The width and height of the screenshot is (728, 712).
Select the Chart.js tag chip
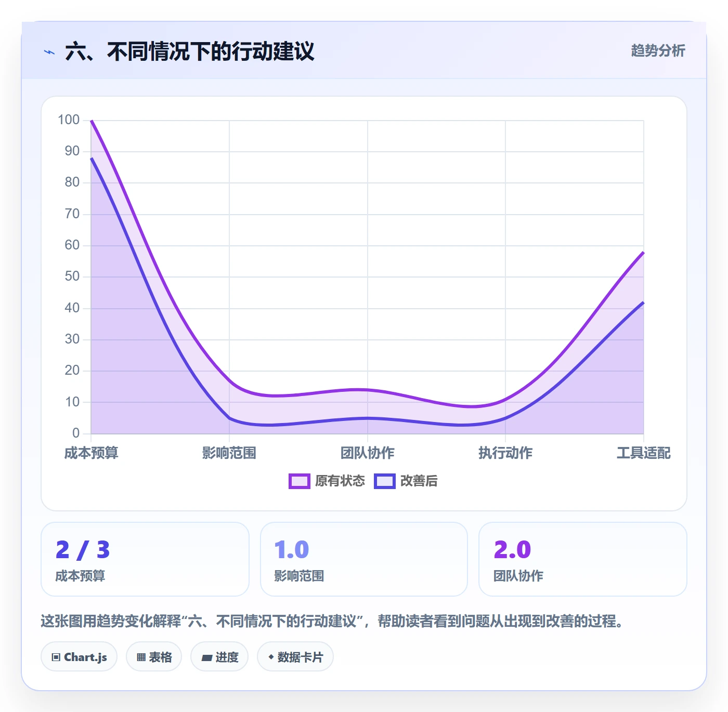(79, 657)
